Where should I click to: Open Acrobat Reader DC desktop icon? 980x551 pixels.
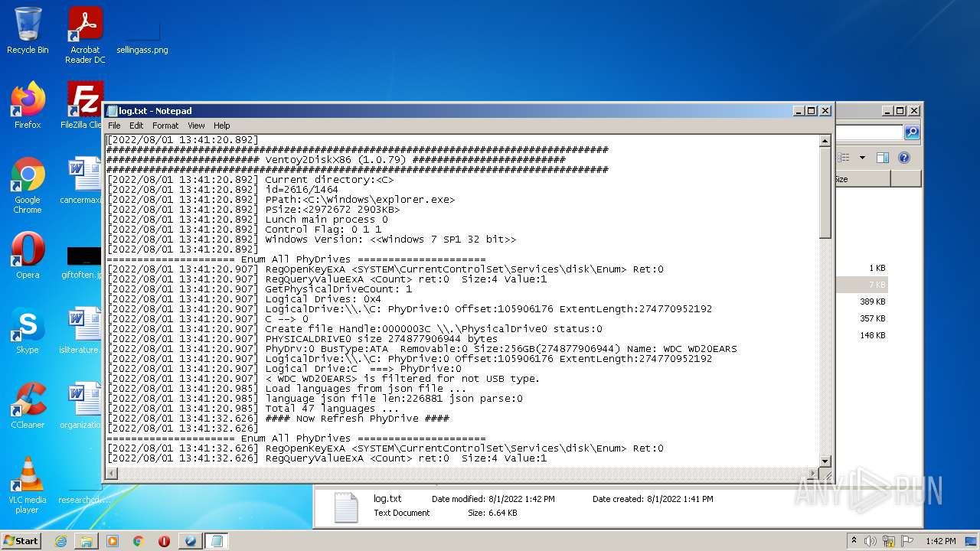[85, 35]
